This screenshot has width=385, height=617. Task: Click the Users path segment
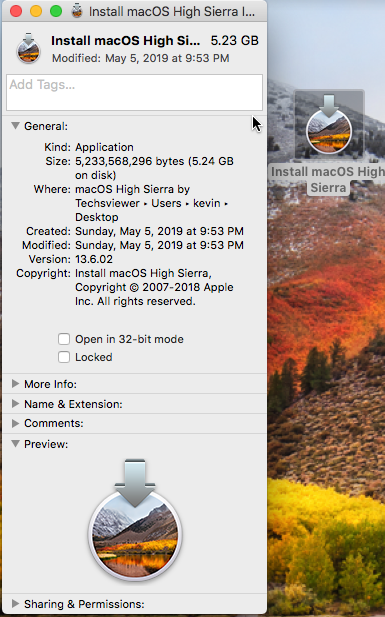[x=166, y=203]
